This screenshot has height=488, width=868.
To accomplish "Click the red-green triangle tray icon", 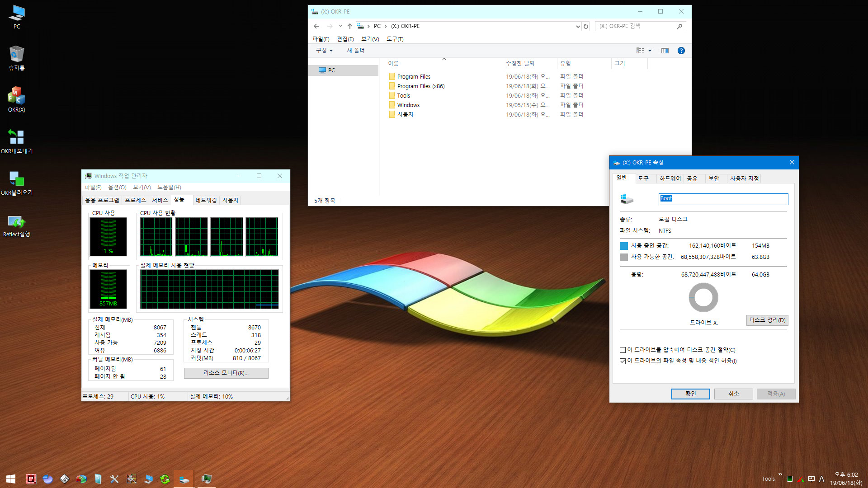I will pos(801,479).
